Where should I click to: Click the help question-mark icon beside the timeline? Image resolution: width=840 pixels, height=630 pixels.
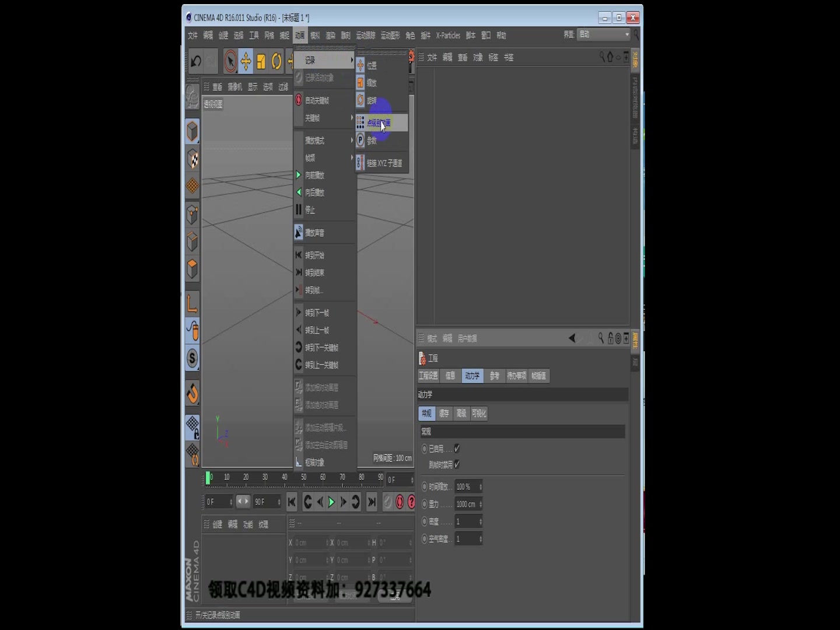coord(412,502)
